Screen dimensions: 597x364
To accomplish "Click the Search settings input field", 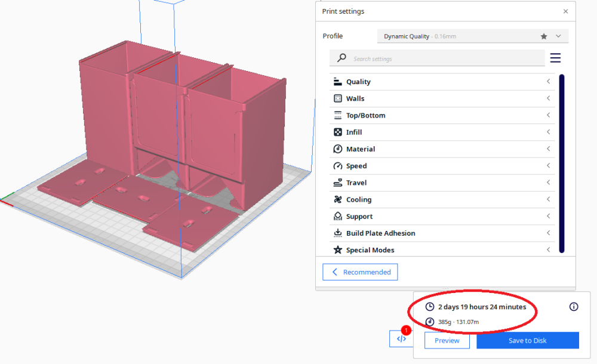I will [437, 58].
